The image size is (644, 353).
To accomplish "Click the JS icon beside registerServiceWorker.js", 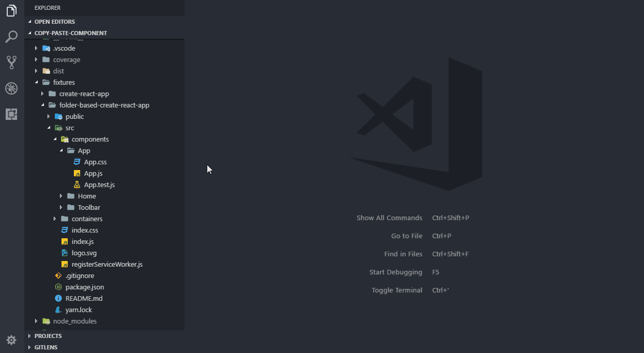I will click(65, 264).
